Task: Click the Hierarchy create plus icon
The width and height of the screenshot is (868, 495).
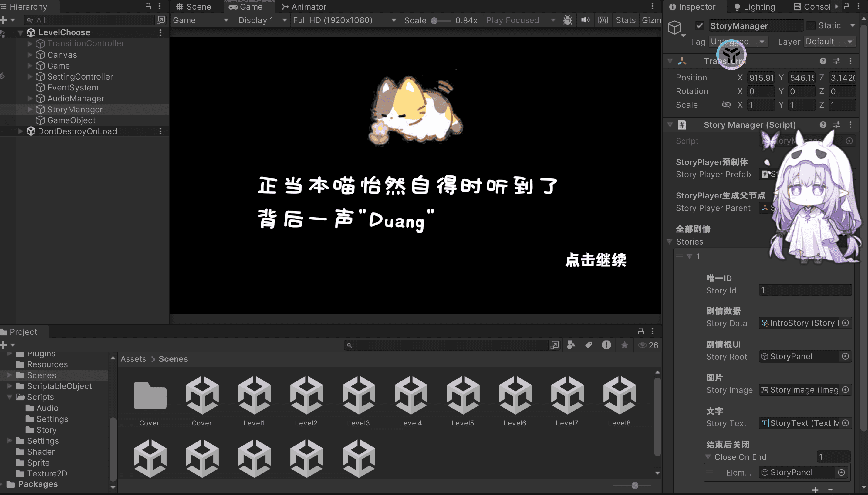Action: (4, 20)
